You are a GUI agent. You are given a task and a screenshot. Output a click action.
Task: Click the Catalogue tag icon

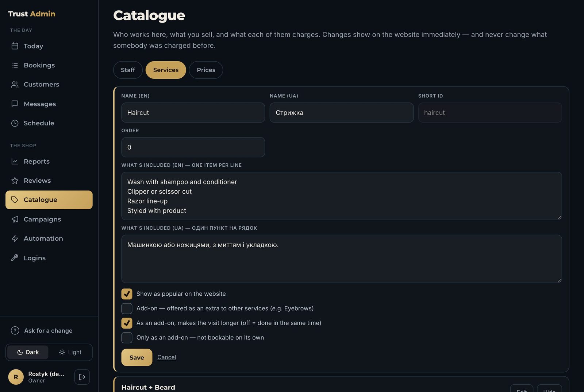(15, 200)
